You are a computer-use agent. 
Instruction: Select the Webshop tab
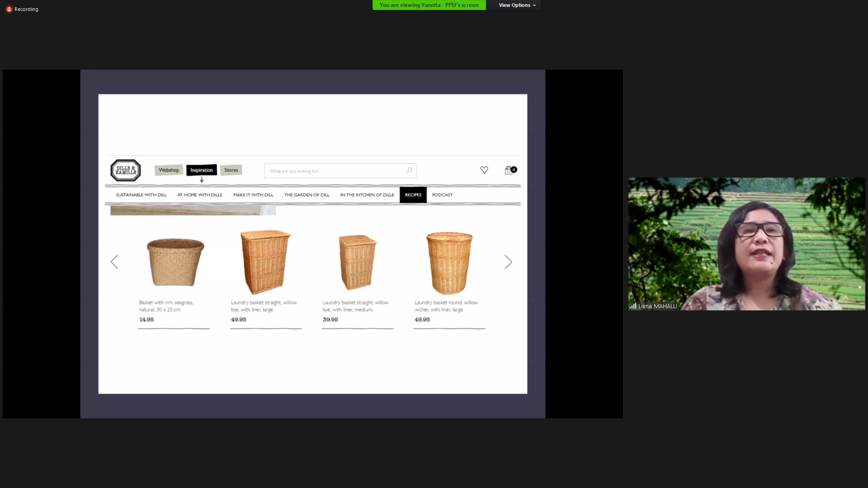coord(169,170)
